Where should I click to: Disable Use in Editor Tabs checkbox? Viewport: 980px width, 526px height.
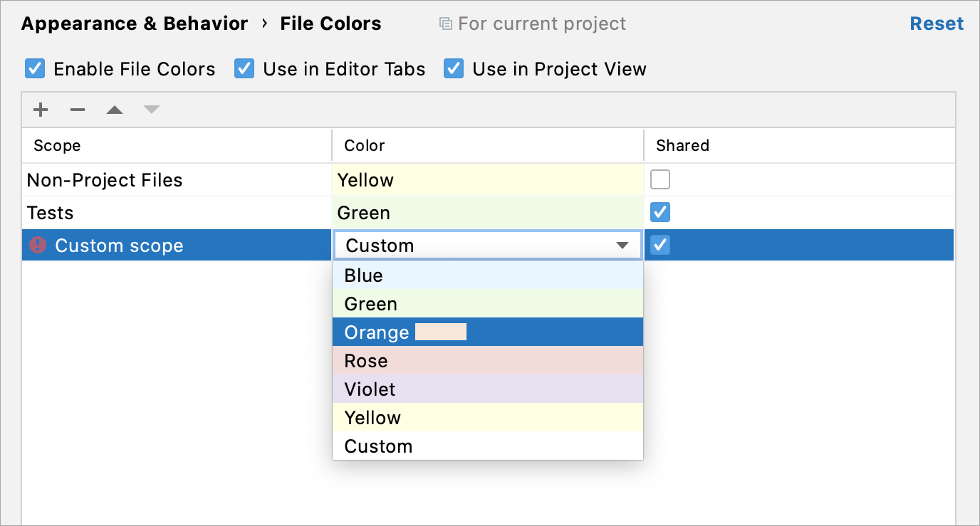244,69
